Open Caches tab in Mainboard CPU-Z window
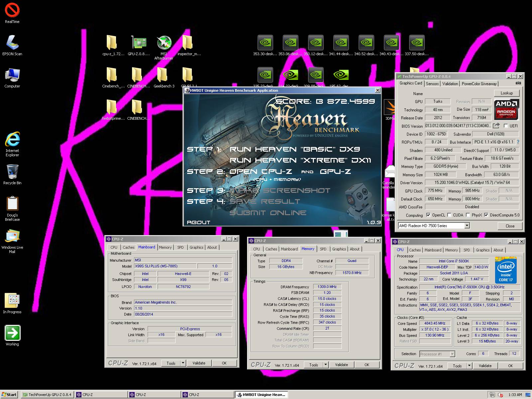Viewport: 532px width, 399px height. 129,247
